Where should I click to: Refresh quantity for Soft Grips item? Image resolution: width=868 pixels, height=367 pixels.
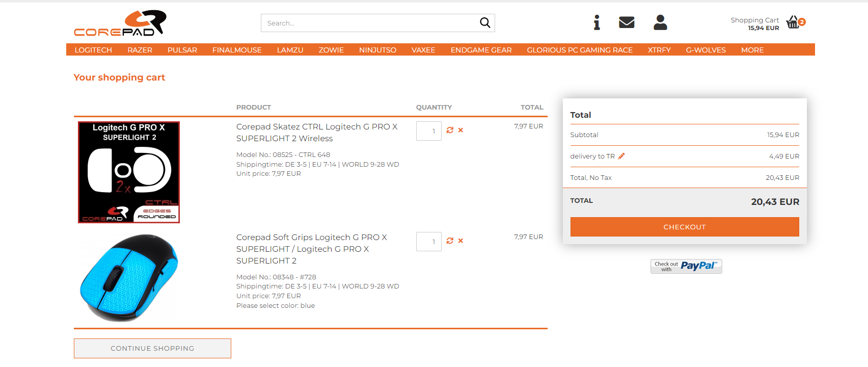(450, 241)
